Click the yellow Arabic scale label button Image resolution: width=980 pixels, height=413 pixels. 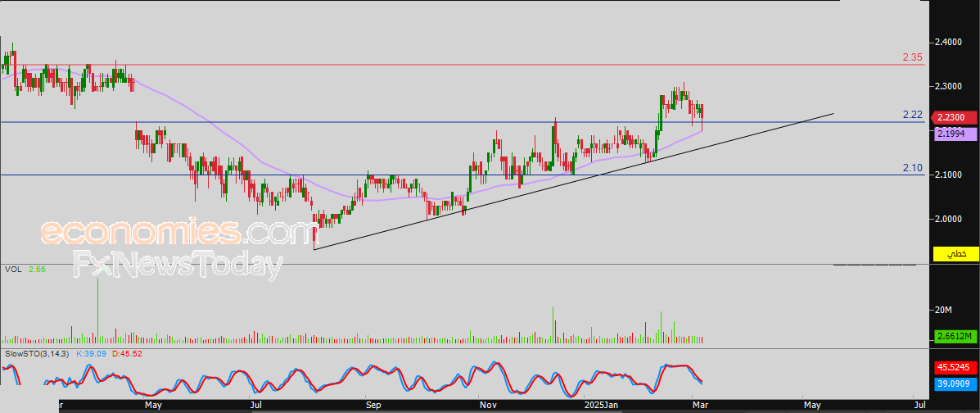955,254
